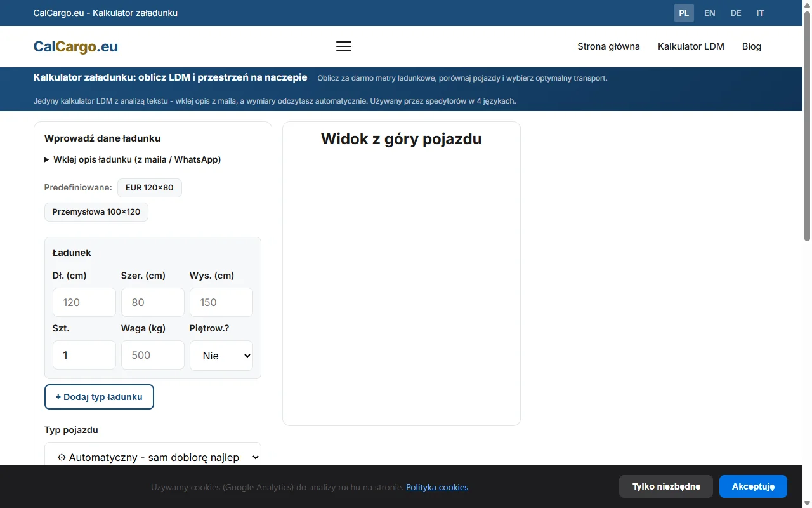This screenshot has height=508, width=812.
Task: Choose 'Tylko niezbędne' cookie option
Action: [x=665, y=486]
